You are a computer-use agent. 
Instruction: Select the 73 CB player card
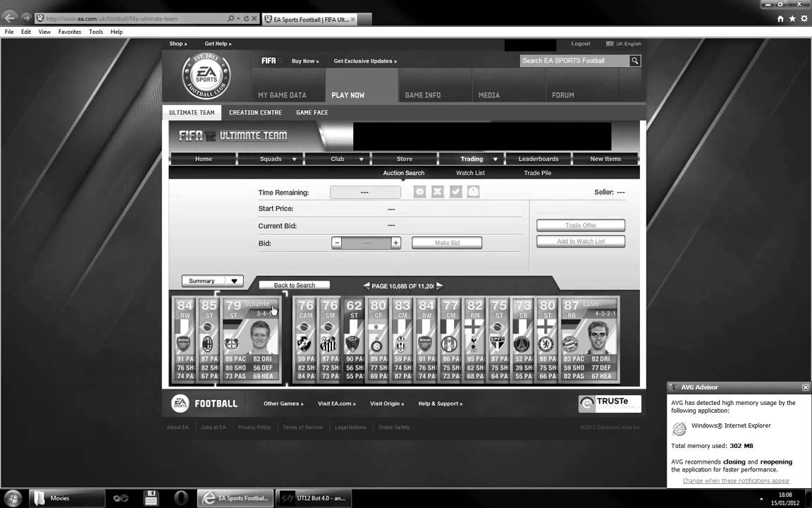point(522,340)
